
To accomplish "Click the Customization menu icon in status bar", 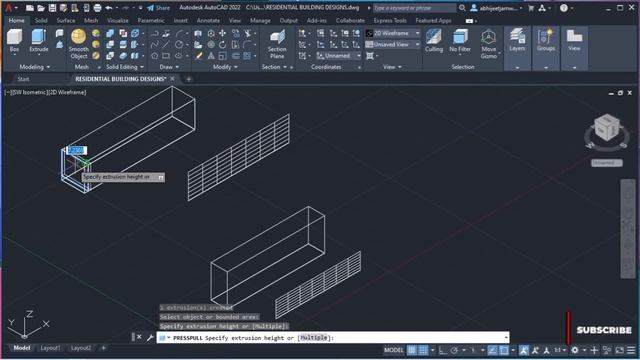I will pyautogui.click(x=631, y=350).
